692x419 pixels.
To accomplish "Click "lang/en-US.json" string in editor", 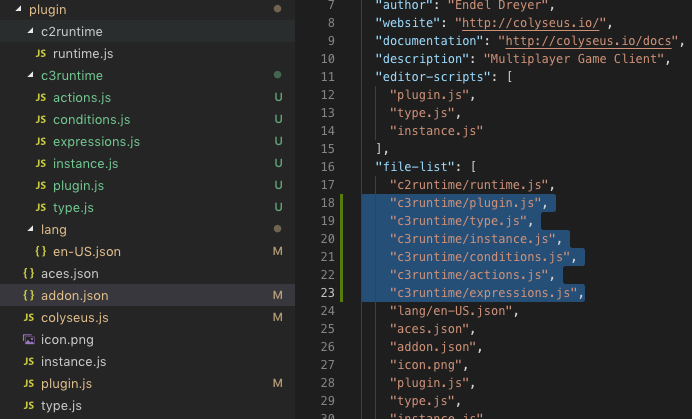I will tap(451, 311).
